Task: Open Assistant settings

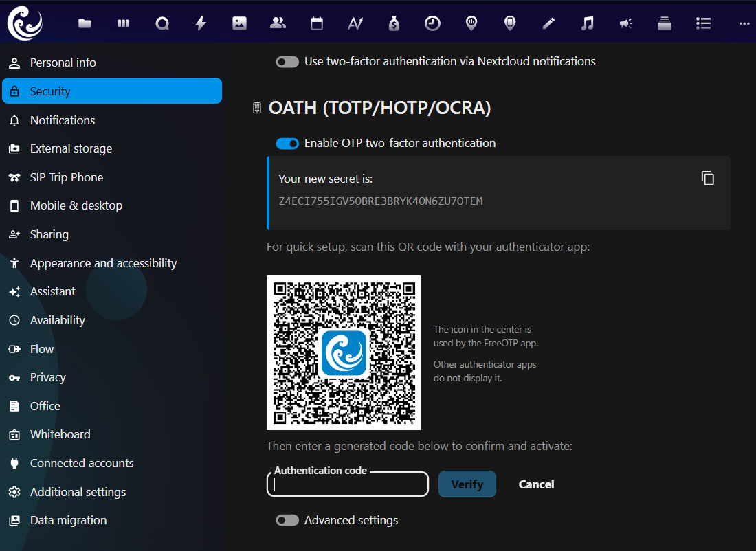Action: [112, 291]
